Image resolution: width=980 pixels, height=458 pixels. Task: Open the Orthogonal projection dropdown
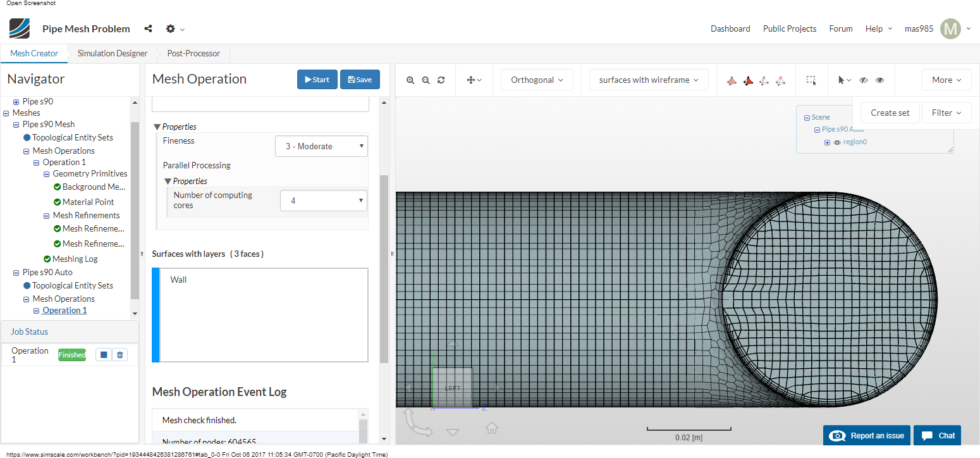tap(537, 80)
